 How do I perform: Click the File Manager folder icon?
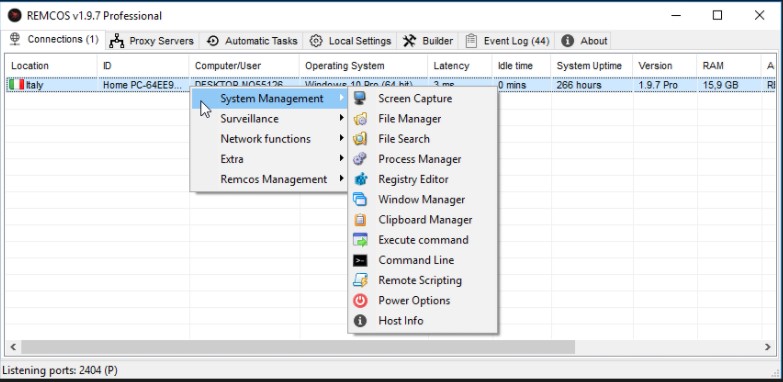point(360,119)
